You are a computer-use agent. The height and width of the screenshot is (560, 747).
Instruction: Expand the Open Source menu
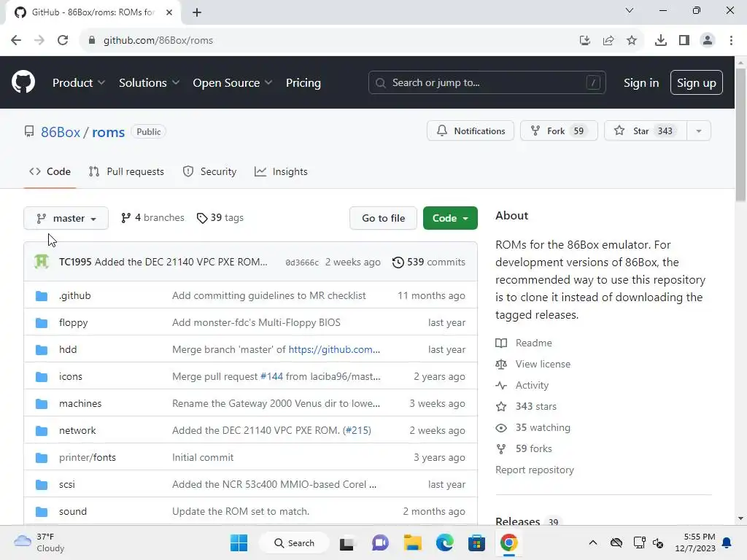click(233, 83)
